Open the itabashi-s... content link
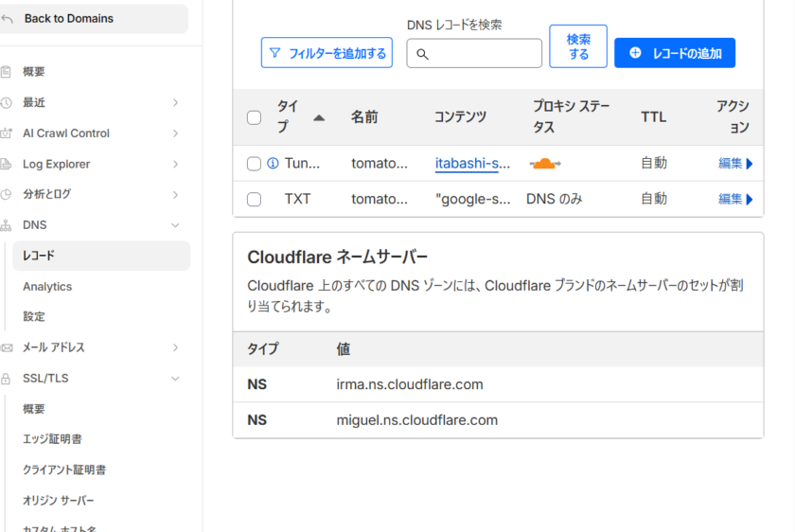Viewport: 795px width, 532px height. point(472,164)
